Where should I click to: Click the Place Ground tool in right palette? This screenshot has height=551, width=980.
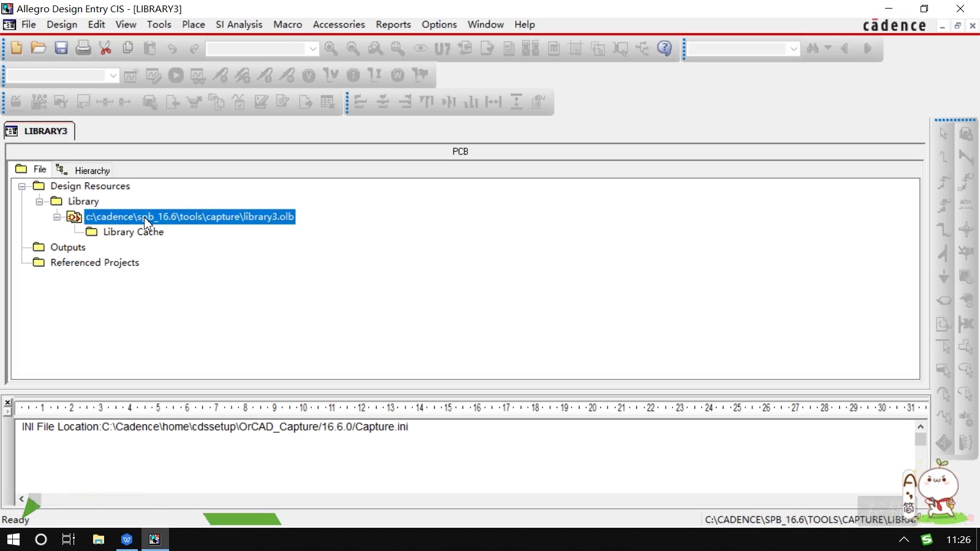click(x=944, y=277)
